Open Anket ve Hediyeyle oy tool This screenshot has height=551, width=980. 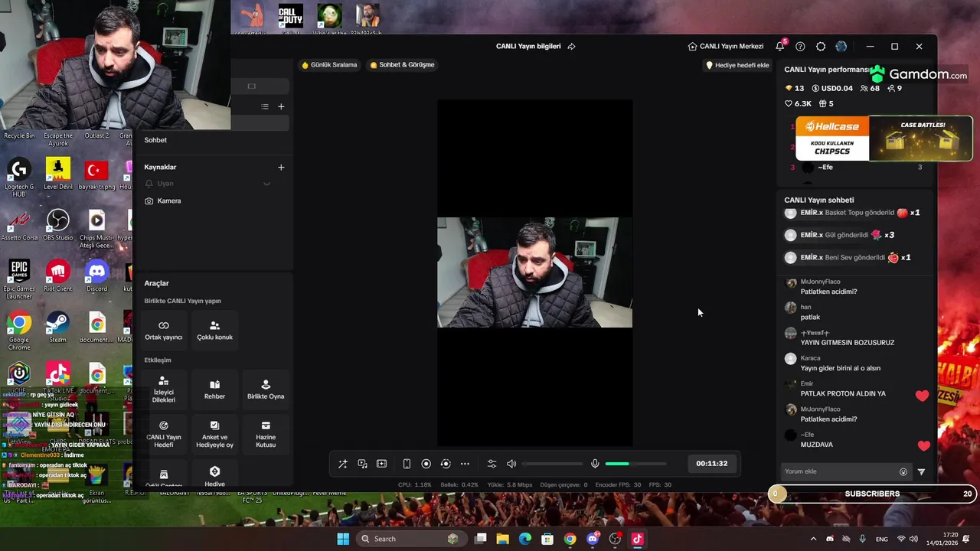(214, 434)
